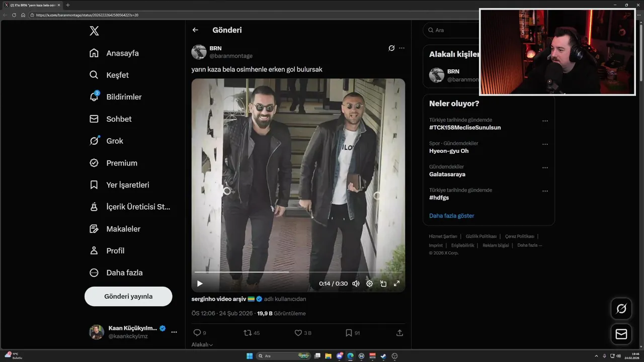644x362 pixels.
Task: Open Steam from the taskbar
Action: [x=383, y=356]
